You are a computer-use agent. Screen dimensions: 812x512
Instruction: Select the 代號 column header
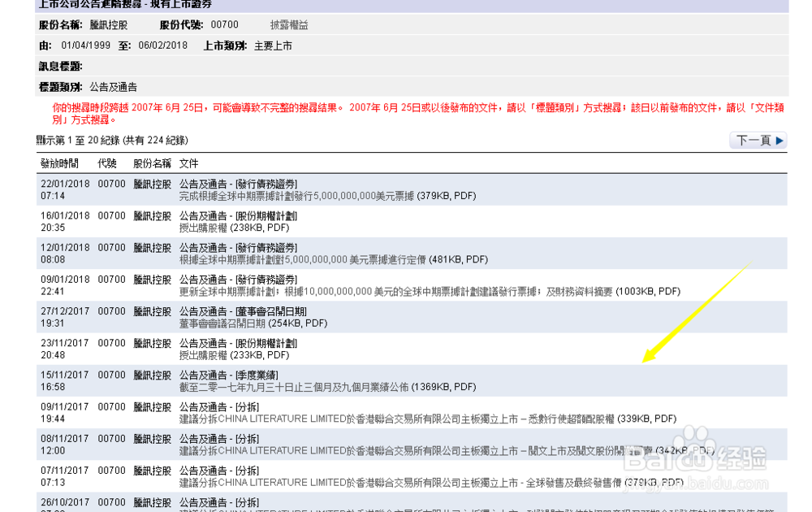[107, 163]
